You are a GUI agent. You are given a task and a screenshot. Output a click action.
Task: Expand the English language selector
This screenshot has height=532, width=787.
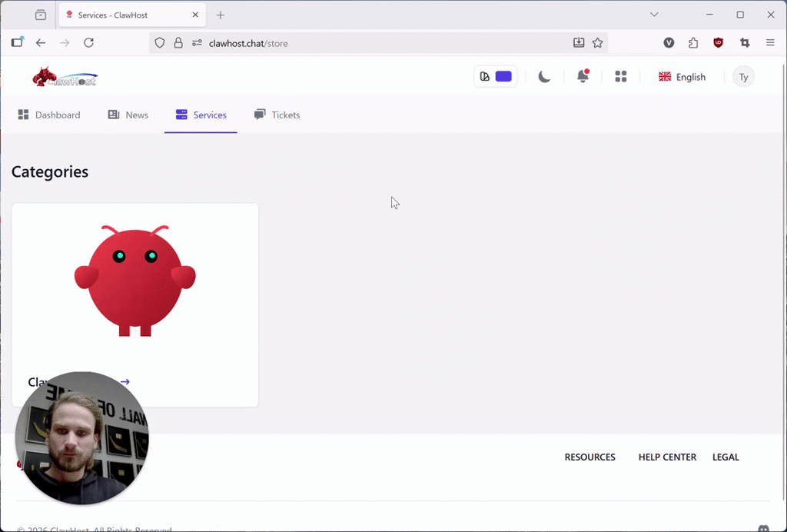[x=682, y=77]
